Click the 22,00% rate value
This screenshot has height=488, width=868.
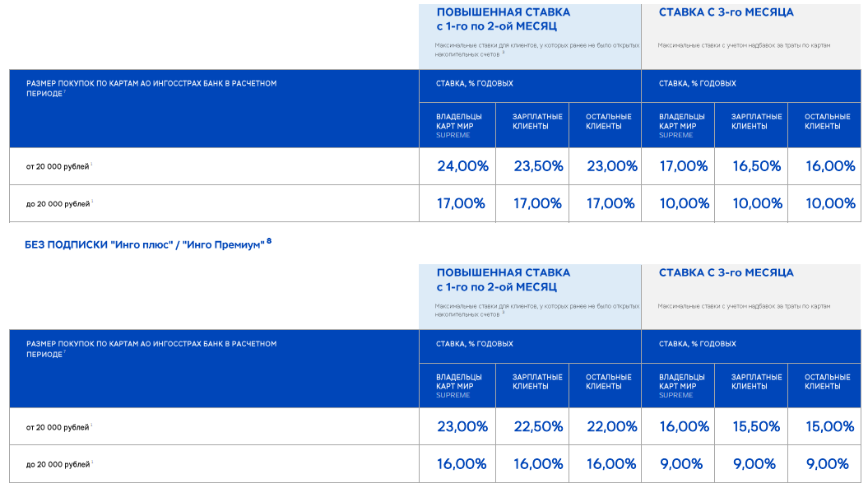point(611,426)
